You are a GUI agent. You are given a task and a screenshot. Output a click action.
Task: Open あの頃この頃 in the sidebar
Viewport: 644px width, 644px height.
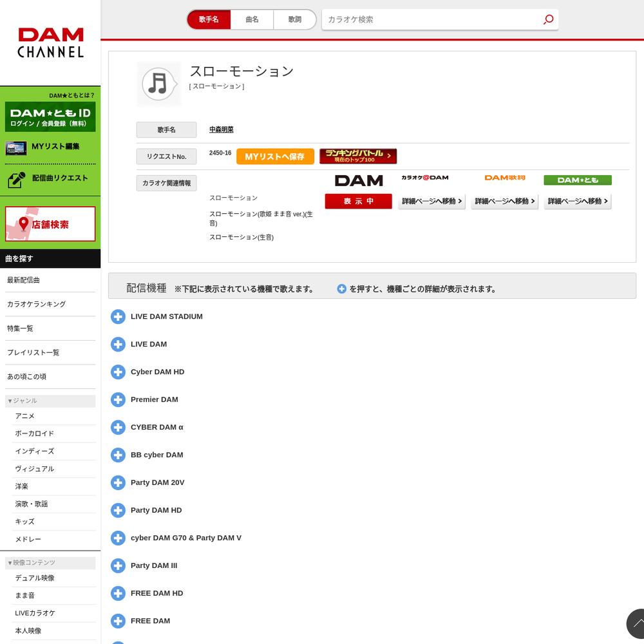tap(50, 377)
